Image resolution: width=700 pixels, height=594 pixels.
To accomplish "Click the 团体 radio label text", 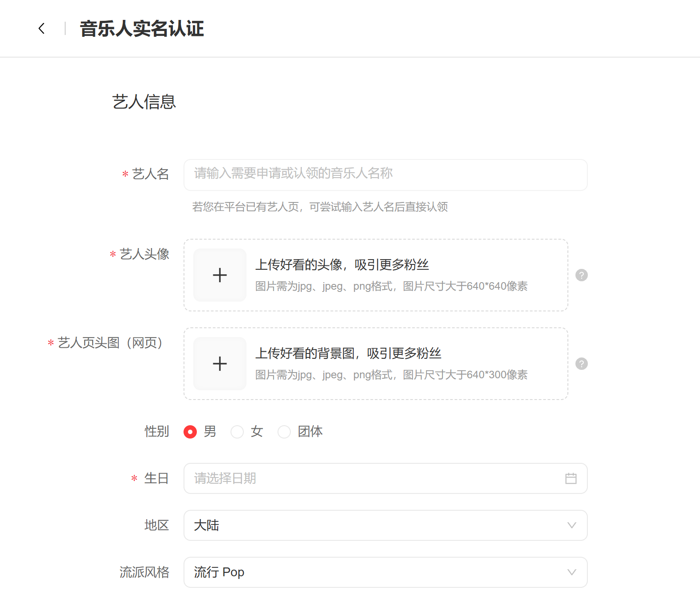I will pyautogui.click(x=310, y=431).
